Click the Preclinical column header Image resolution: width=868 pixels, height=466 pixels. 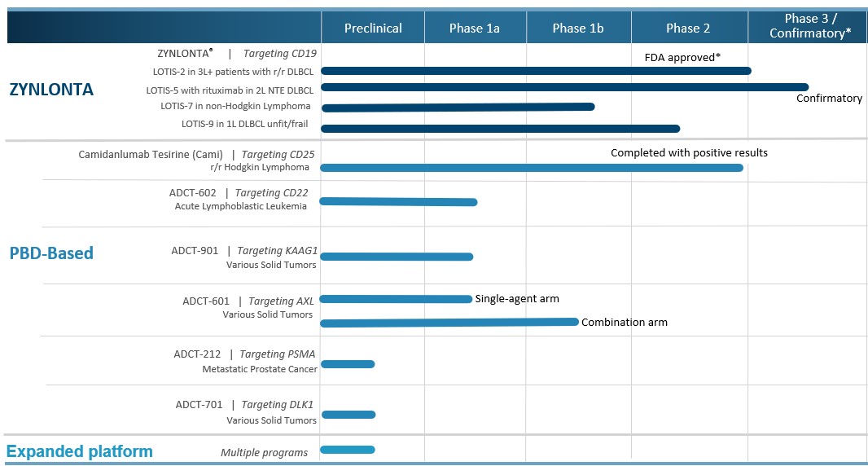(x=373, y=29)
